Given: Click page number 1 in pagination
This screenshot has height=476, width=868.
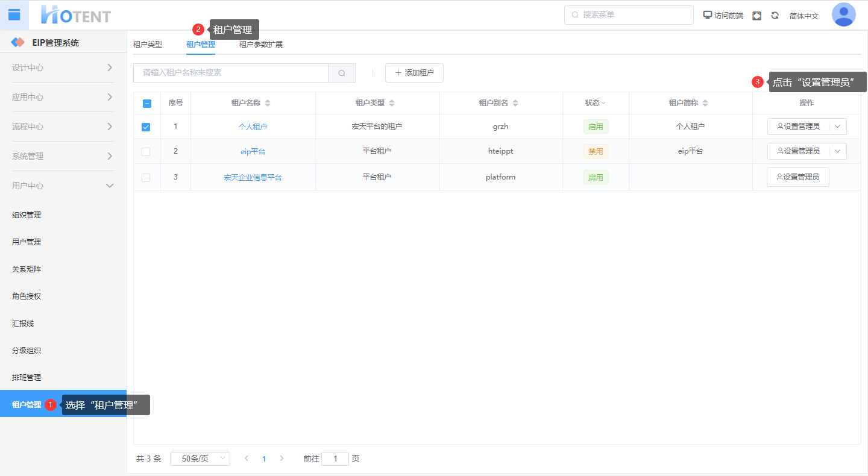Looking at the screenshot, I should tap(264, 459).
